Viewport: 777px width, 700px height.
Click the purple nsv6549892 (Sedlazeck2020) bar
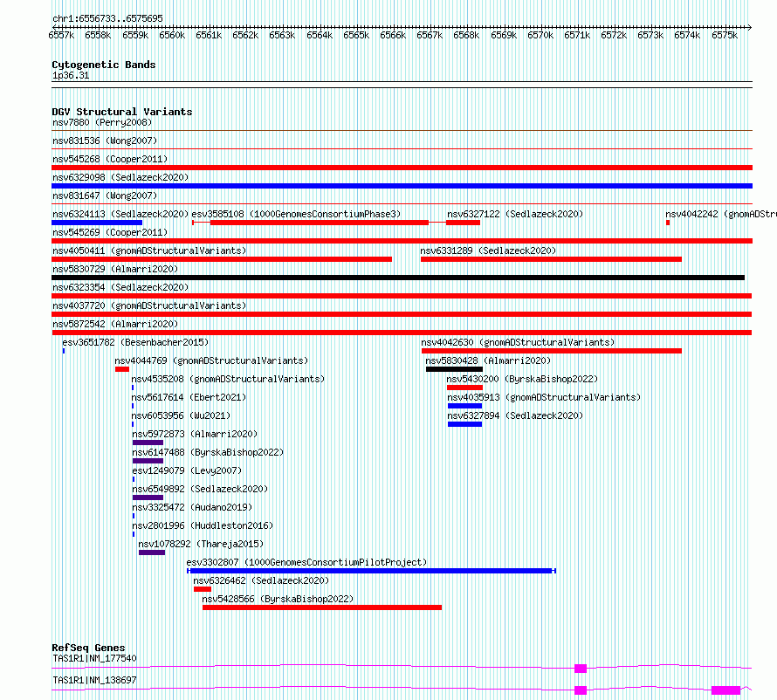148,498
